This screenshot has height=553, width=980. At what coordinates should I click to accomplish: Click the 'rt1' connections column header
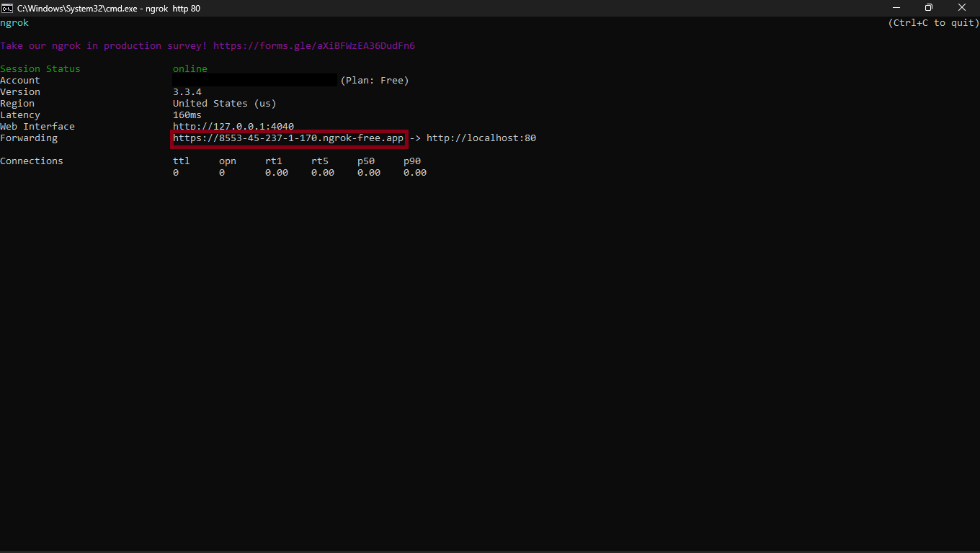click(274, 161)
